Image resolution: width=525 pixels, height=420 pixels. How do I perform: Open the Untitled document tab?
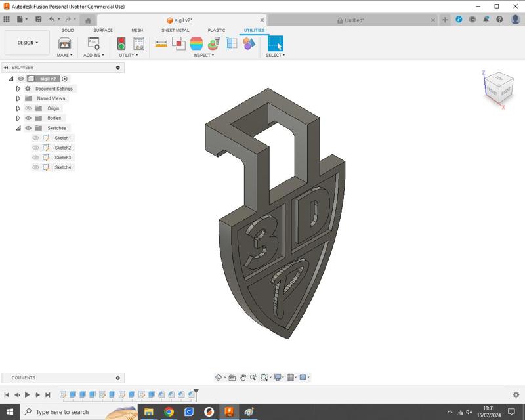pyautogui.click(x=354, y=20)
